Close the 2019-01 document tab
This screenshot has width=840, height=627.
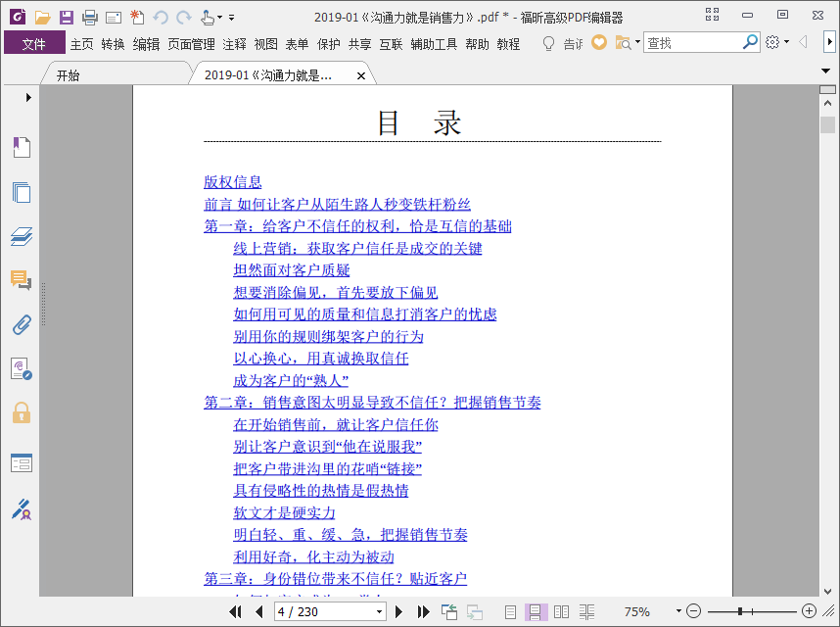[361, 76]
